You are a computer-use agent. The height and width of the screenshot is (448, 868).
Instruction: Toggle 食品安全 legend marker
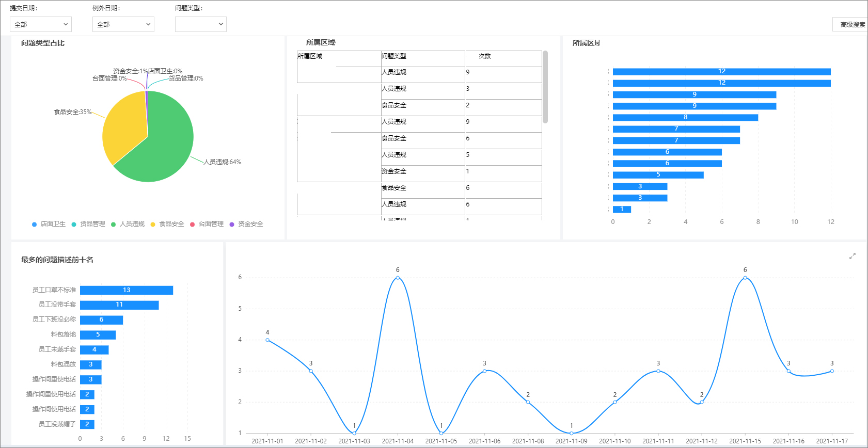[153, 225]
